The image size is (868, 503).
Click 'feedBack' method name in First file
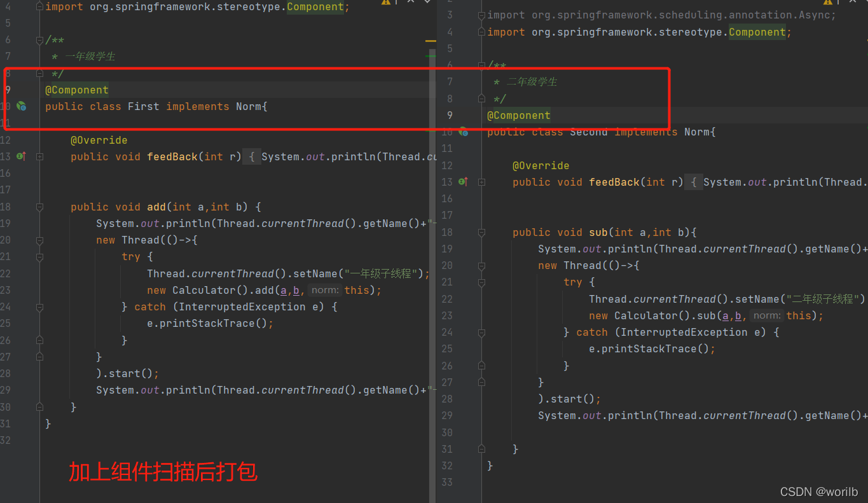point(172,156)
